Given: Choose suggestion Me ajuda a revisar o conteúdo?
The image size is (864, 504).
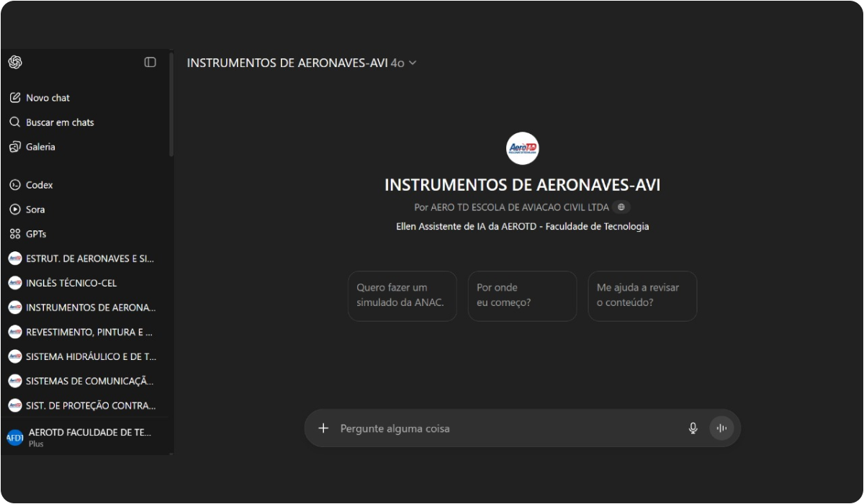Looking at the screenshot, I should [642, 296].
